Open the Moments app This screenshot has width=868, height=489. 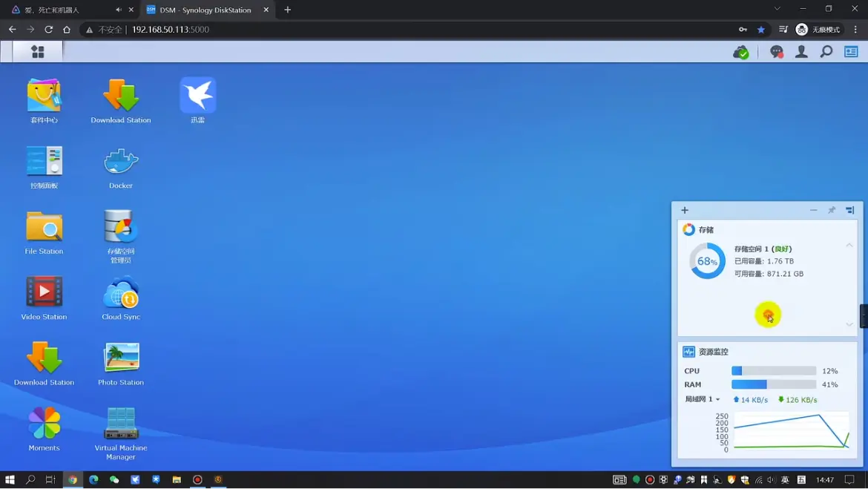(44, 424)
